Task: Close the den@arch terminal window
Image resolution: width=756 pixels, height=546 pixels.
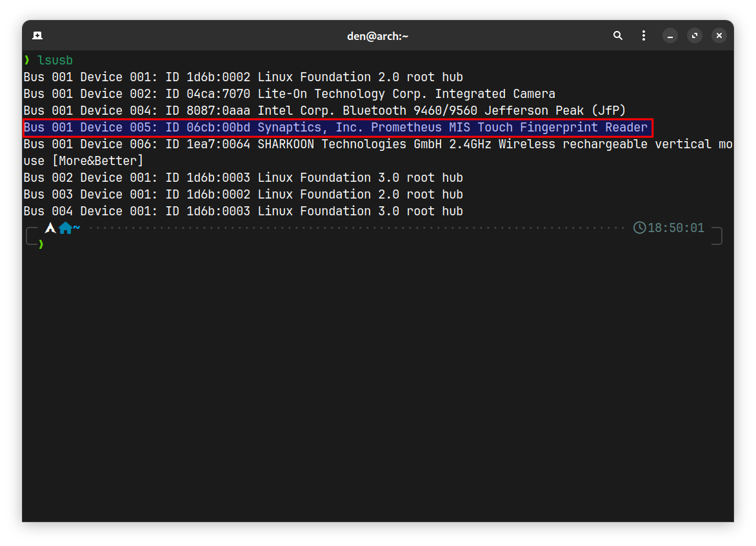Action: pos(719,35)
